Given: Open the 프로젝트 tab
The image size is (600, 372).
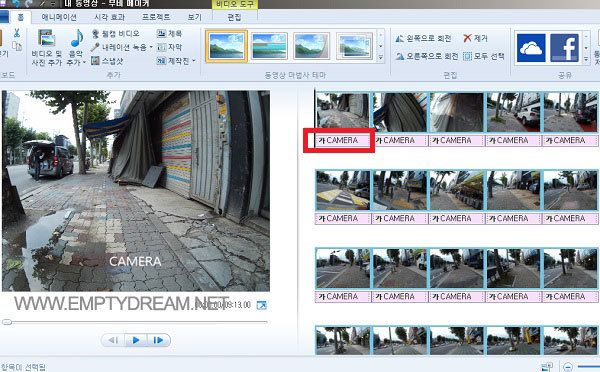Looking at the screenshot, I should 156,17.
